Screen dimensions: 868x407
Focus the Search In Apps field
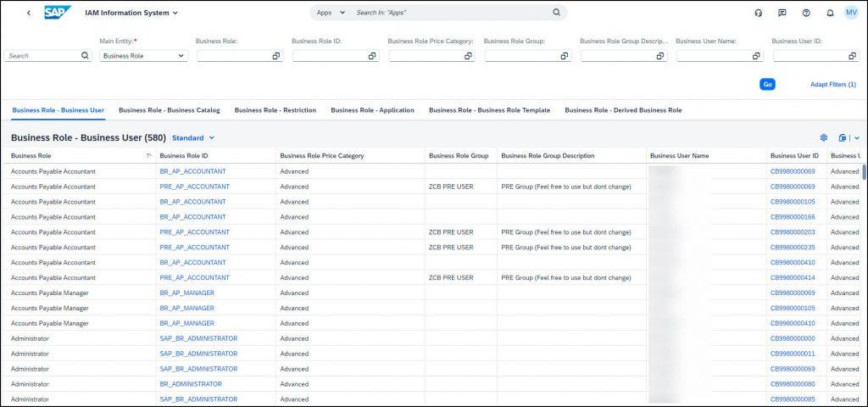(x=451, y=12)
